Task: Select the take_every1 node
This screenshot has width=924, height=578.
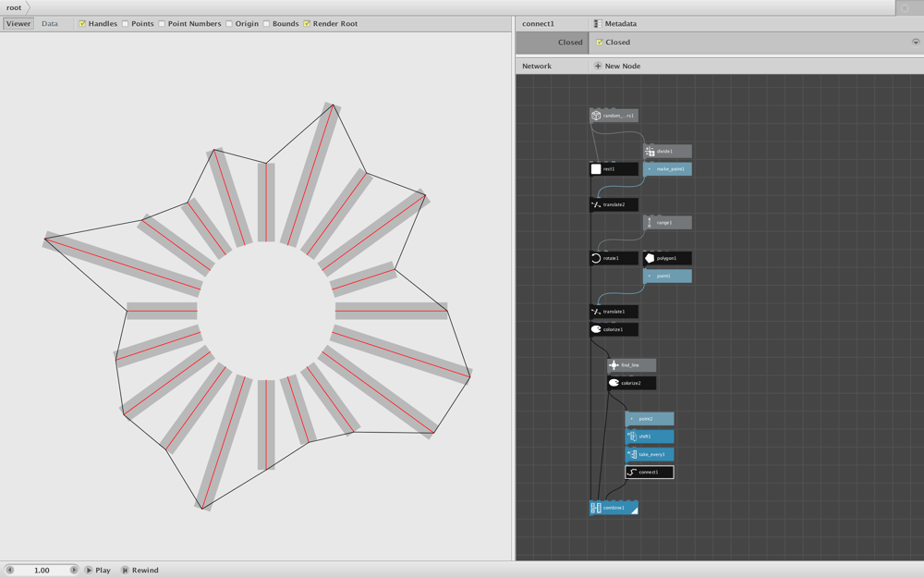Action: coord(650,454)
